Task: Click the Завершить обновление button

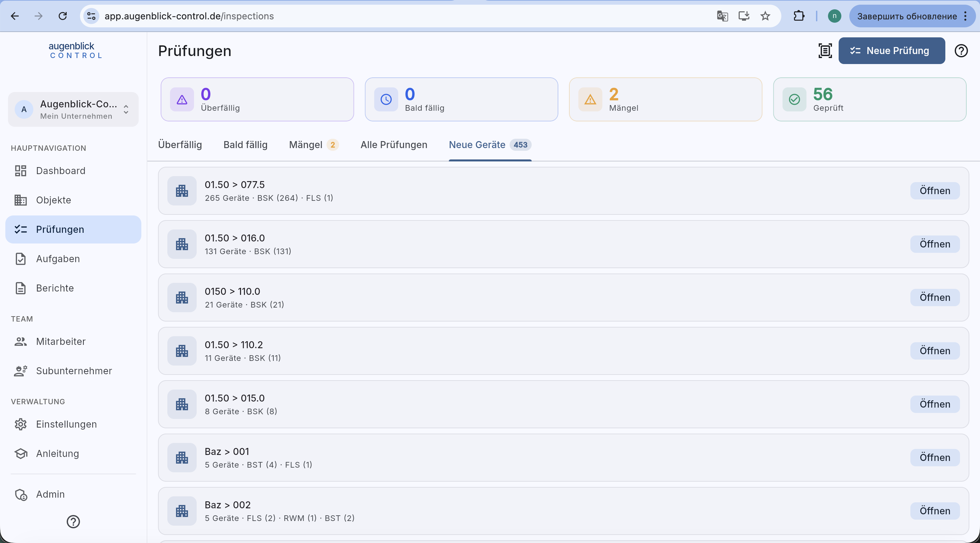Action: tap(912, 16)
